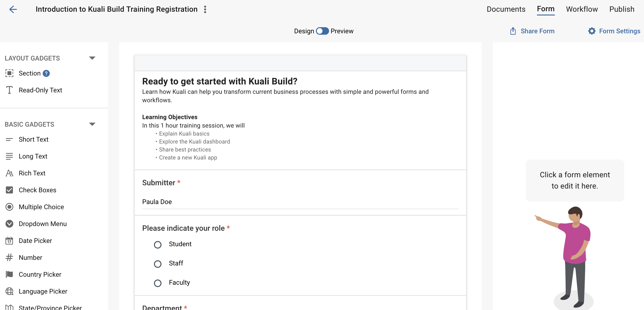Screen dimensions: 644x310
Task: Click the Dropdown Menu gadget label
Action: pos(42,223)
